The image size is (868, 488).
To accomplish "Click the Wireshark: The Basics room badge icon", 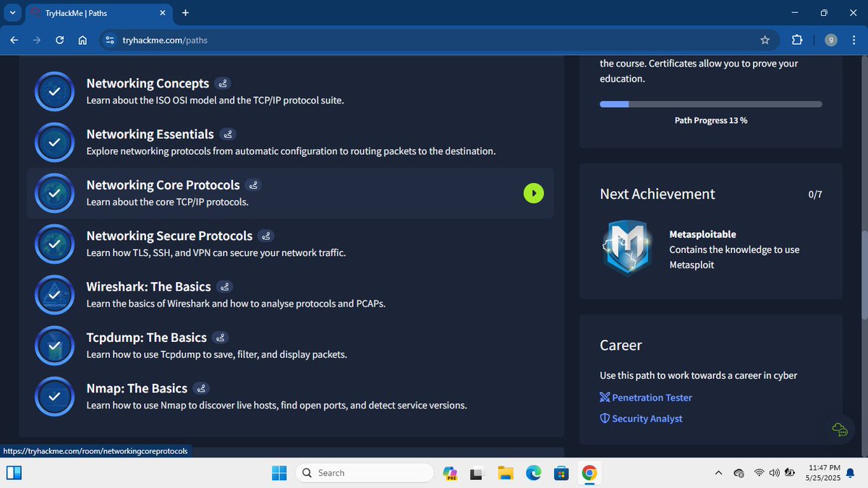I will point(55,295).
